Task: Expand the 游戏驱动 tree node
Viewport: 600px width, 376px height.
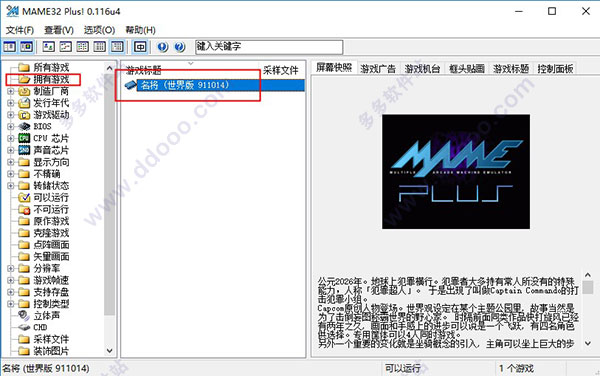Action: [x=11, y=115]
